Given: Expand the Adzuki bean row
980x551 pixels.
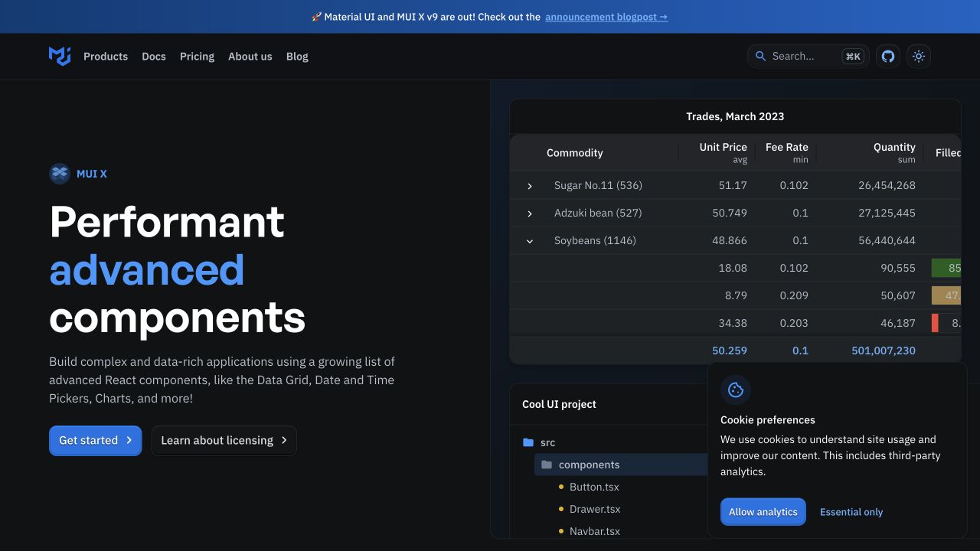Looking at the screenshot, I should [529, 214].
